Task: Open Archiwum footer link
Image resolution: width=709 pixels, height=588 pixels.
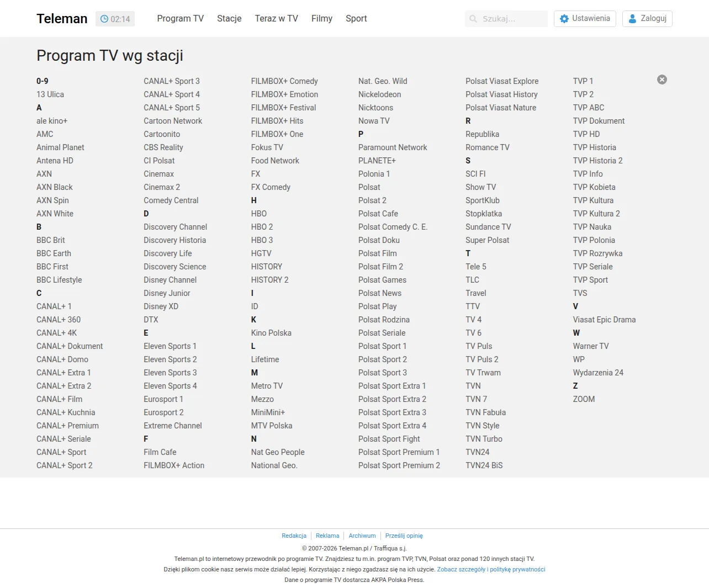Action: 362,536
